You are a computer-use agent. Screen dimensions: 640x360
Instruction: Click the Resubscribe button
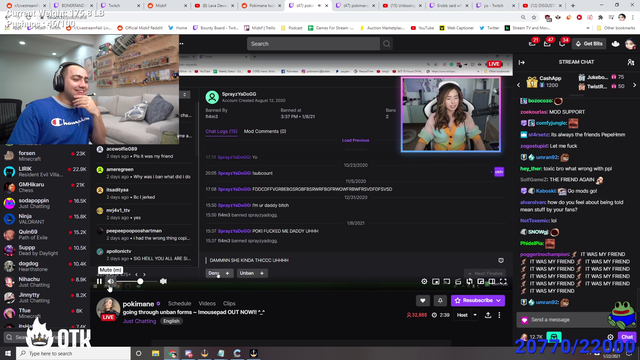(478, 300)
